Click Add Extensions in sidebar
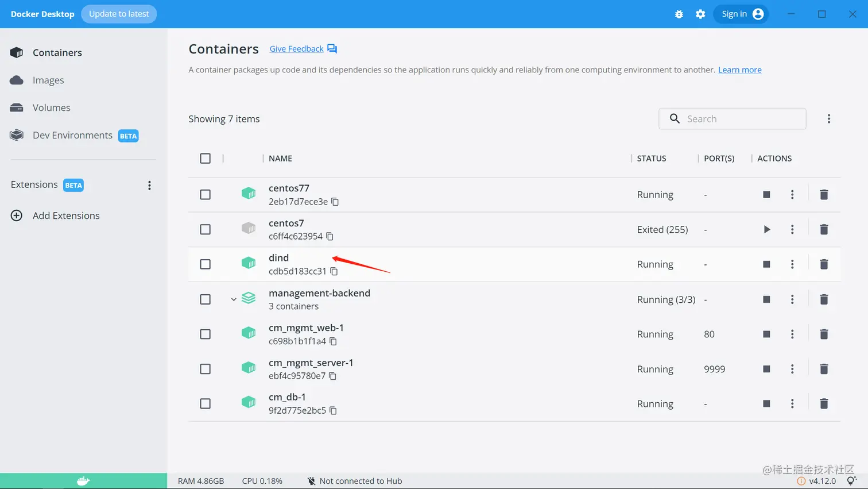This screenshot has height=489, width=868. pos(55,215)
